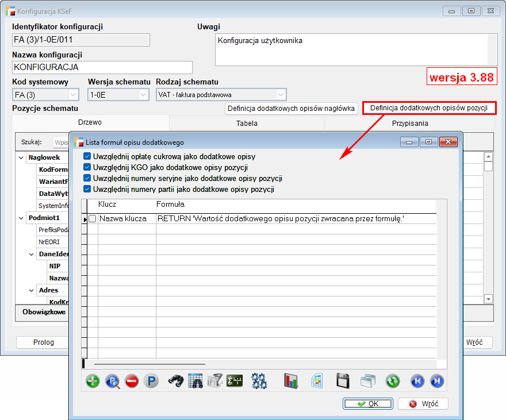The image size is (506, 420).
Task: Click the 'Nazwa konfiguracji' input field
Action: [102, 67]
